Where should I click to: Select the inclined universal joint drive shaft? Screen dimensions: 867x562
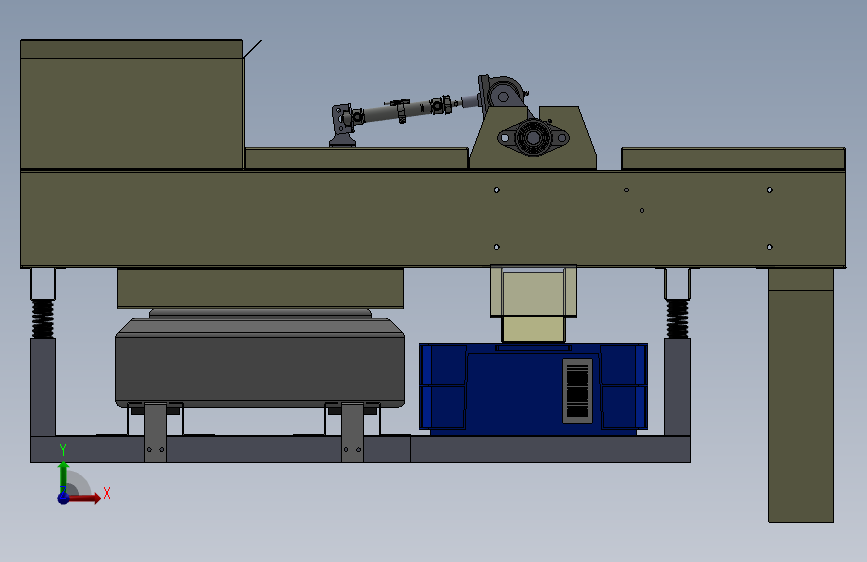pyautogui.click(x=410, y=110)
